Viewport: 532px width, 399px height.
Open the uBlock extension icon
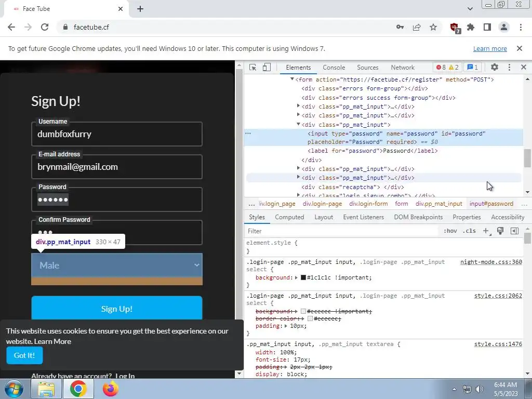click(x=455, y=28)
